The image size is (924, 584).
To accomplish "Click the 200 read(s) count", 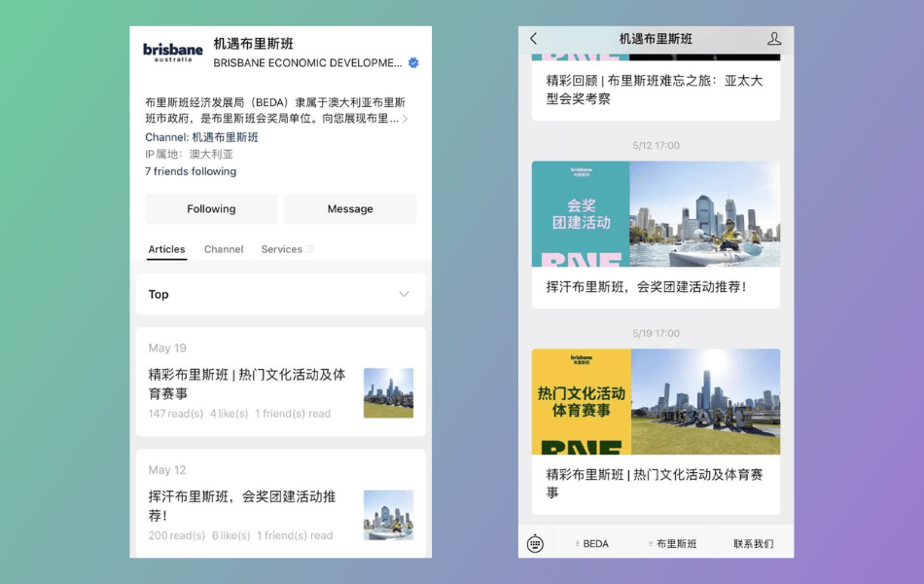I will click(x=177, y=535).
